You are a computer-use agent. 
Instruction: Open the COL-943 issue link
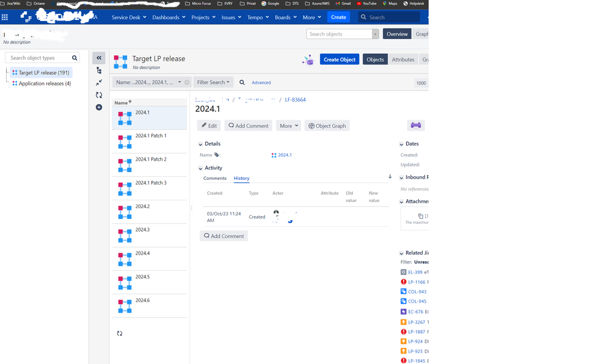[417, 292]
